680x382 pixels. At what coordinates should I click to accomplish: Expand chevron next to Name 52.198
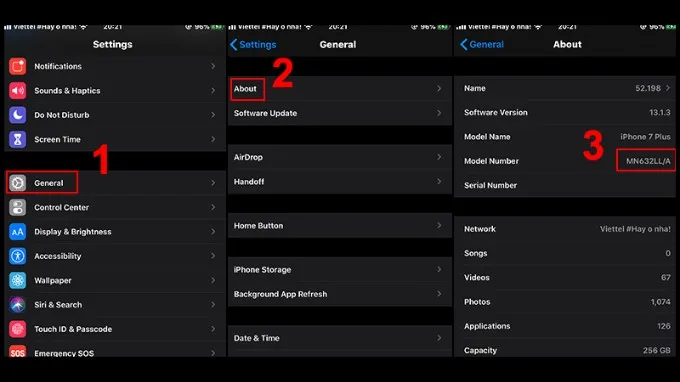[x=668, y=88]
